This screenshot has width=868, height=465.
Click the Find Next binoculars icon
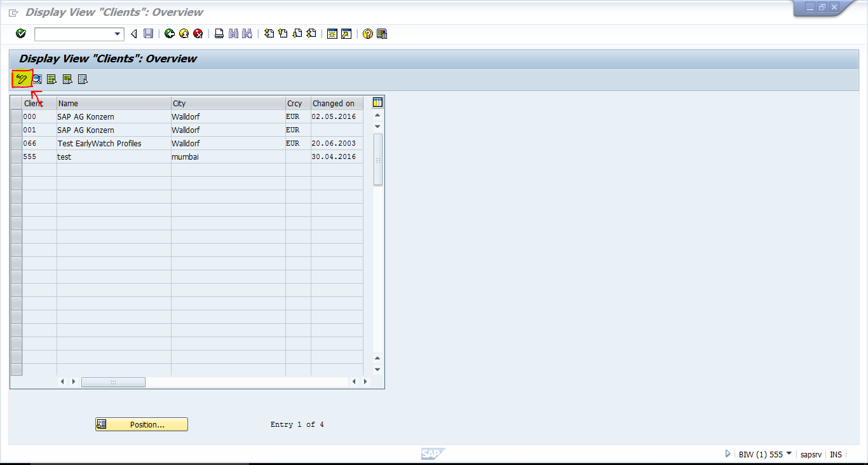click(247, 34)
